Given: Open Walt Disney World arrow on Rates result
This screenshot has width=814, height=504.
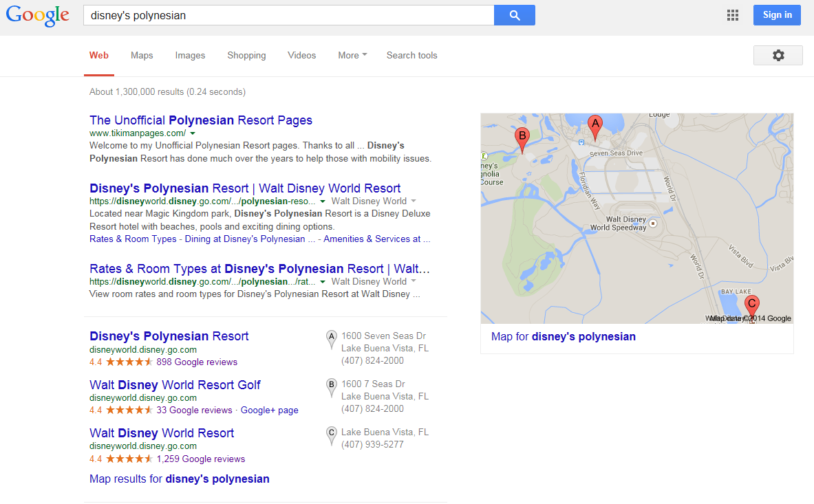Looking at the screenshot, I should [414, 281].
